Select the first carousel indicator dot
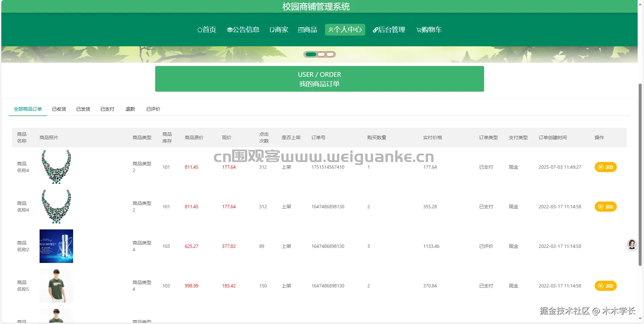Image resolution: width=644 pixels, height=324 pixels. coord(310,54)
